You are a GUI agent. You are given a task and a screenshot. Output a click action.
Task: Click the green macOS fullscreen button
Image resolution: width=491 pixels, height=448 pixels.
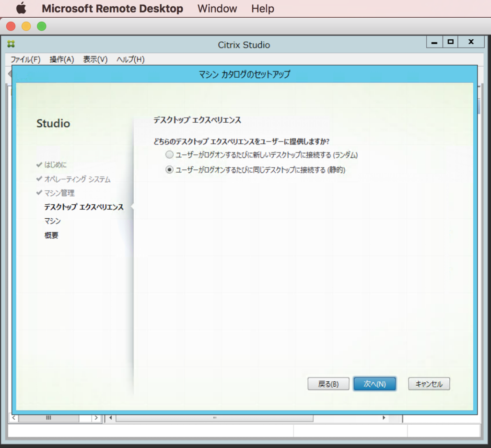(42, 26)
